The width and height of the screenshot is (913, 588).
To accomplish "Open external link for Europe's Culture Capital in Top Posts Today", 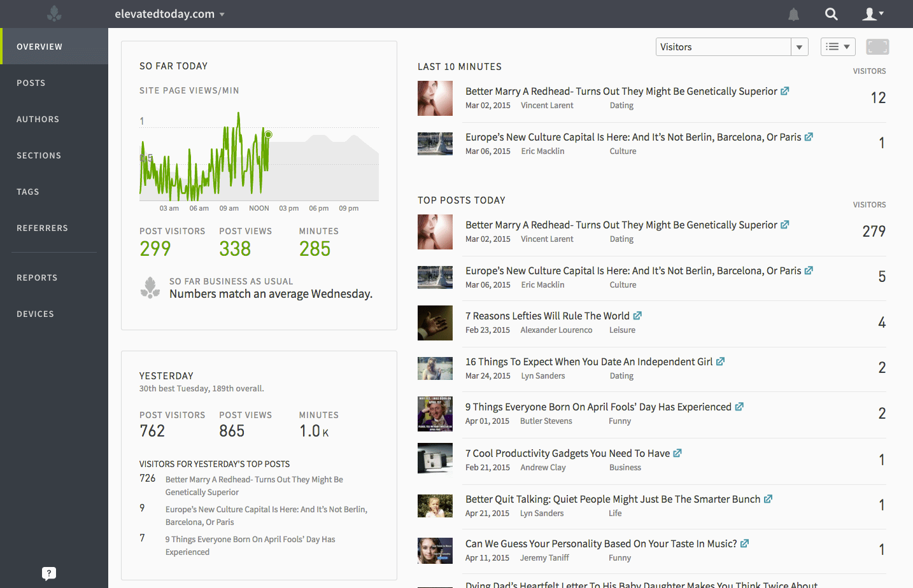I will [809, 270].
